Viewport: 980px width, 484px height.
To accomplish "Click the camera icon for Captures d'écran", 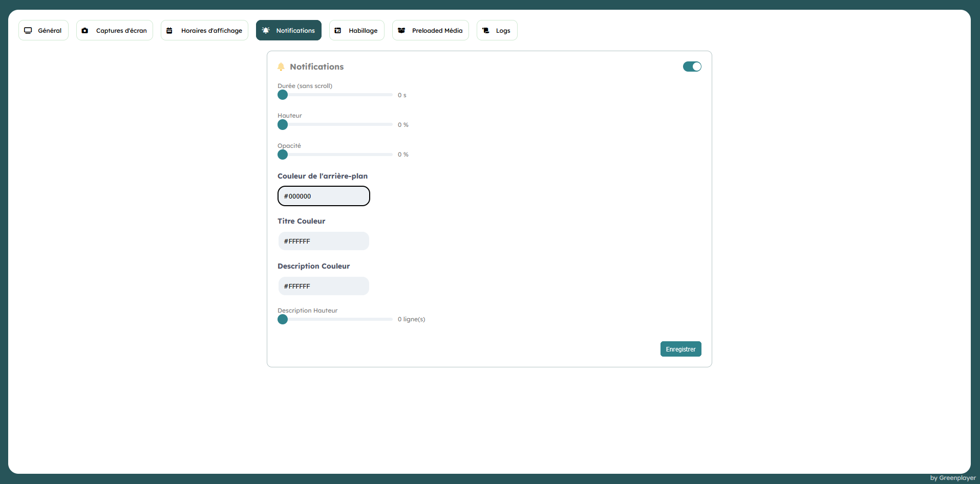I will pos(85,31).
